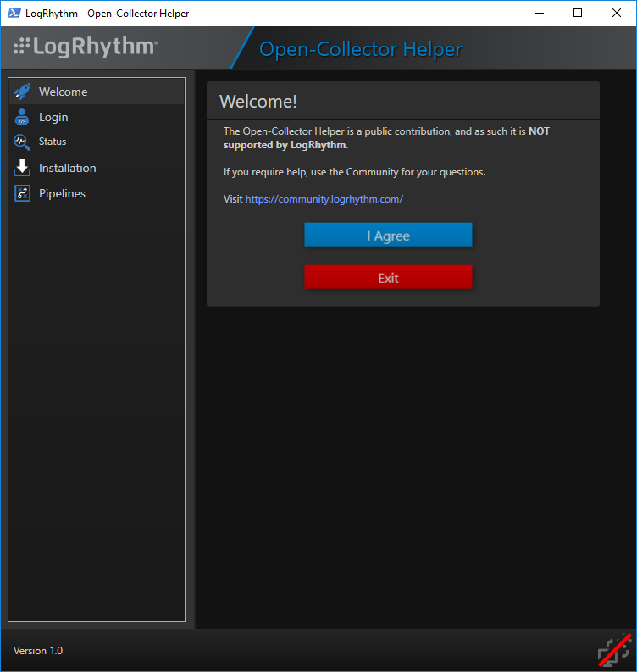637x672 pixels.
Task: Click the Pipelines strategy icon
Action: click(x=22, y=193)
